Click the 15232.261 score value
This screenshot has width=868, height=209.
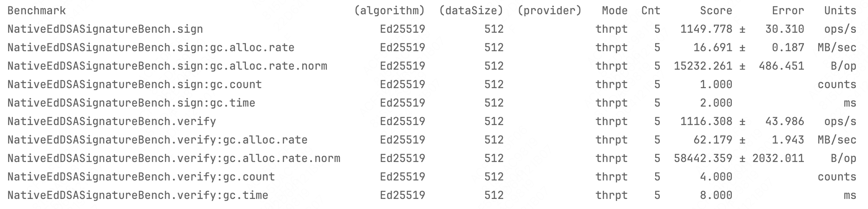703,66
